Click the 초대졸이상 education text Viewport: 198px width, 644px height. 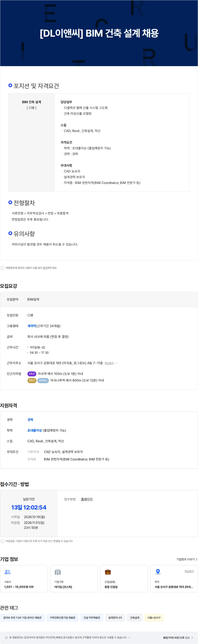[x=34, y=430]
